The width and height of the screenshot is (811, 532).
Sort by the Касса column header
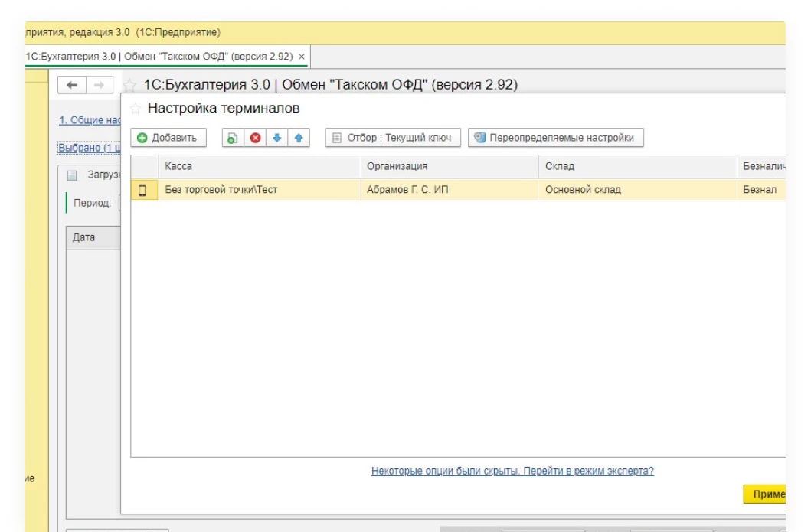point(178,166)
